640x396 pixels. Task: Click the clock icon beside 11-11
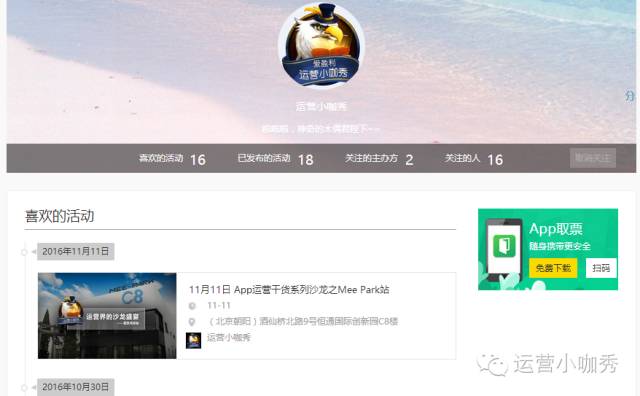click(x=192, y=306)
